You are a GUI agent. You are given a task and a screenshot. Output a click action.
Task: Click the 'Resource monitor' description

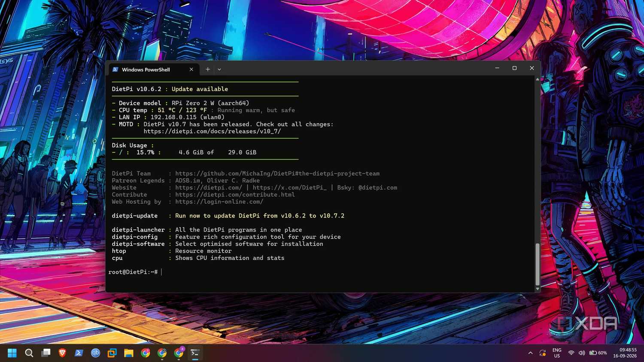[x=204, y=251]
